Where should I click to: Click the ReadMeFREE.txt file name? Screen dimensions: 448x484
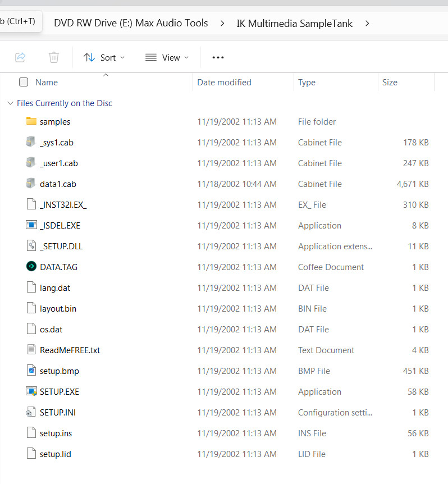click(70, 350)
